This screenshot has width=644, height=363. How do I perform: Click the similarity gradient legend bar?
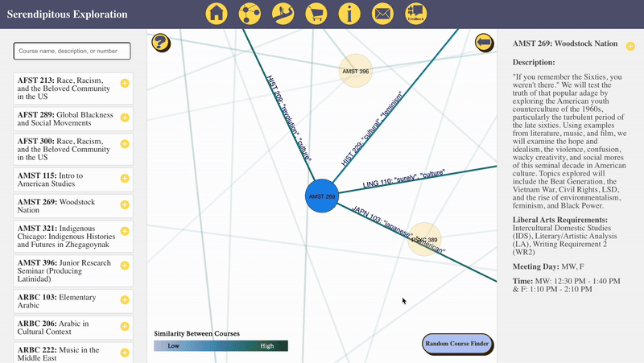coord(221,346)
